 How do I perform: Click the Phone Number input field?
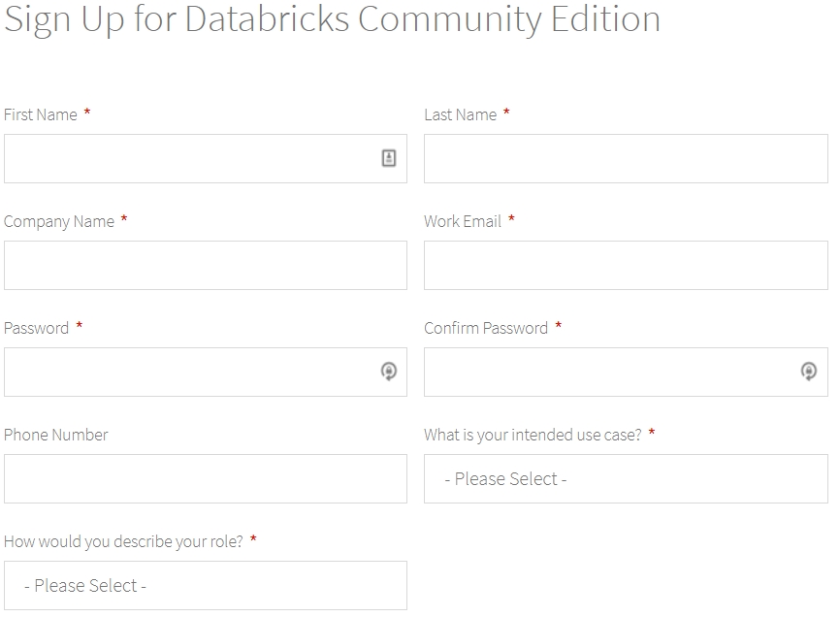coord(206,479)
